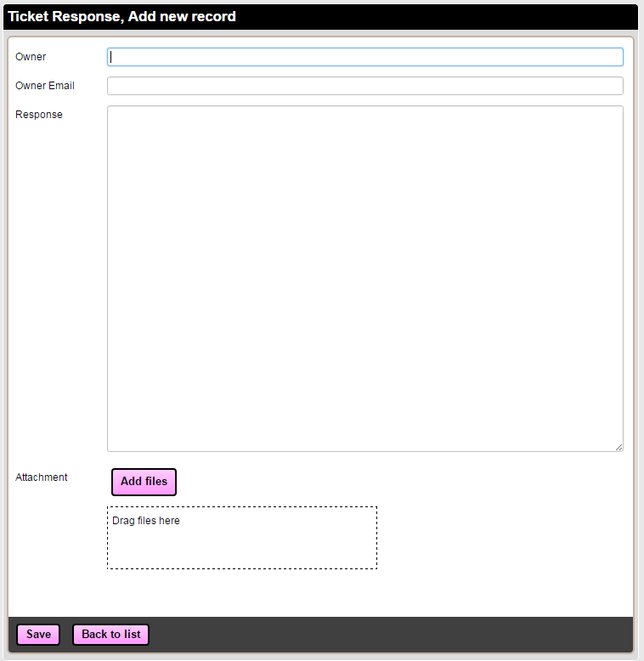Select the Response label text
The image size is (644, 661).
(x=39, y=115)
